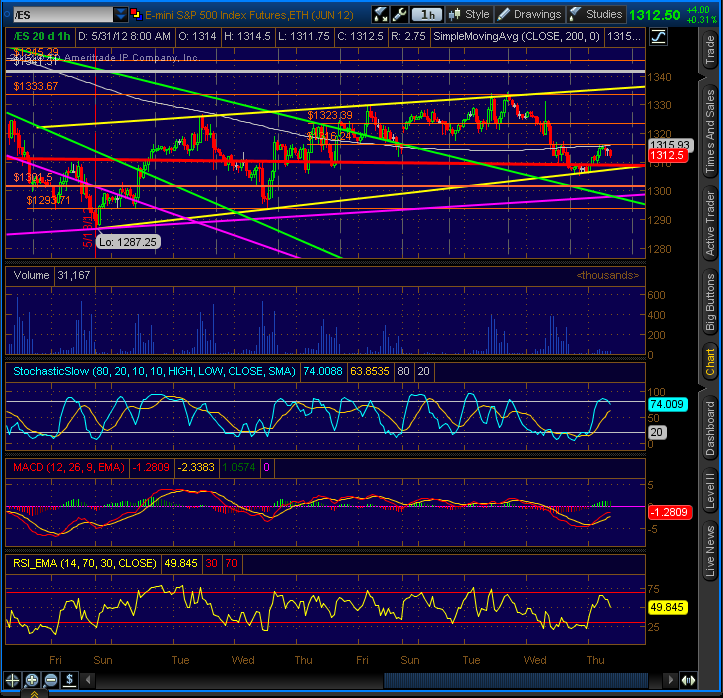The width and height of the screenshot is (723, 698).
Task: Open the symbol selector dropdown arrow
Action: (x=120, y=15)
